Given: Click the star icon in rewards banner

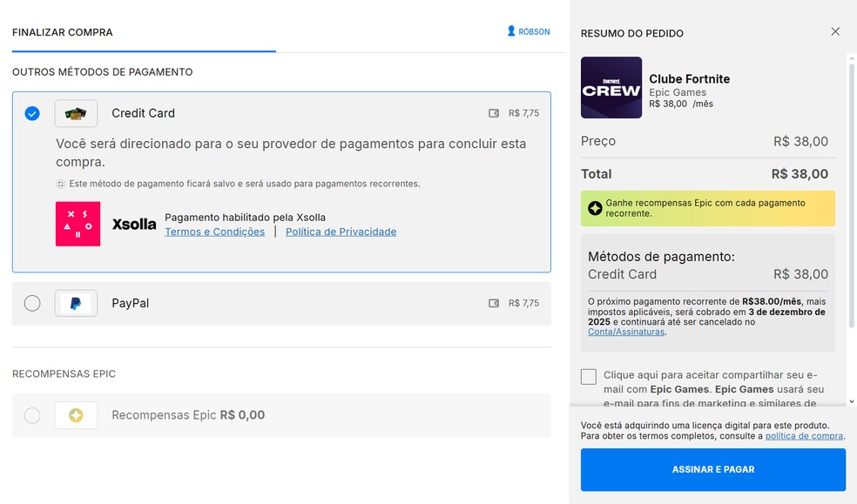Looking at the screenshot, I should pos(595,208).
